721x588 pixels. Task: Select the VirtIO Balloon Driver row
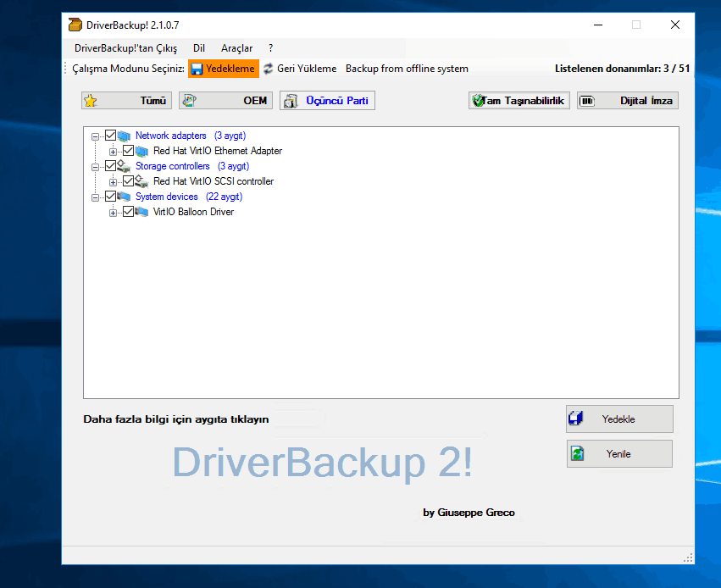click(193, 212)
